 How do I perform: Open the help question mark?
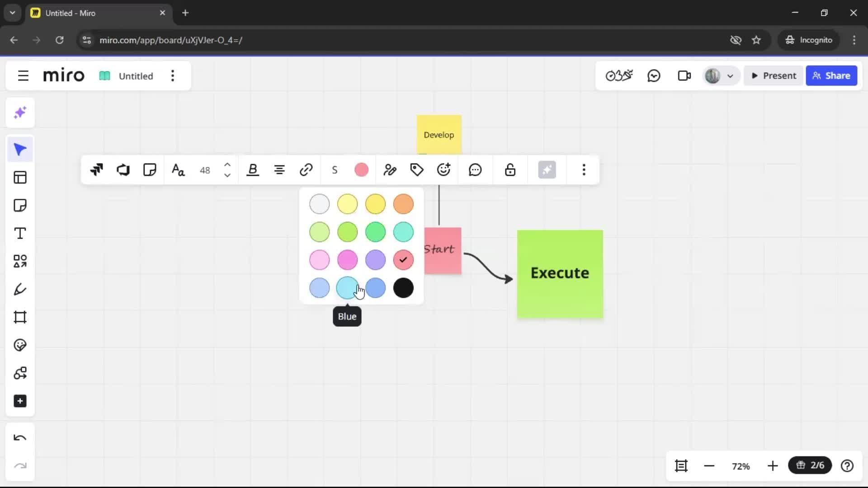click(x=847, y=466)
